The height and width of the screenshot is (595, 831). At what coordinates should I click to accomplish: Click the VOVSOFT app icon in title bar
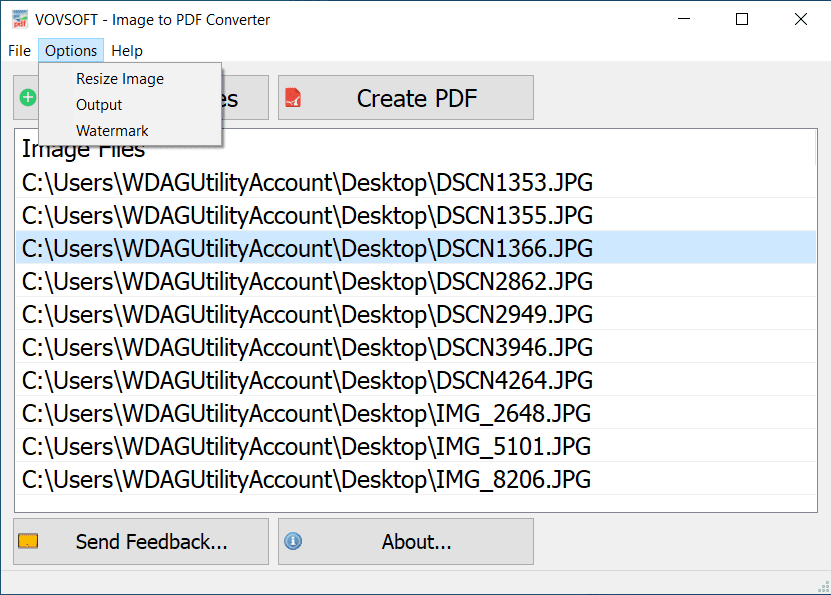point(18,19)
